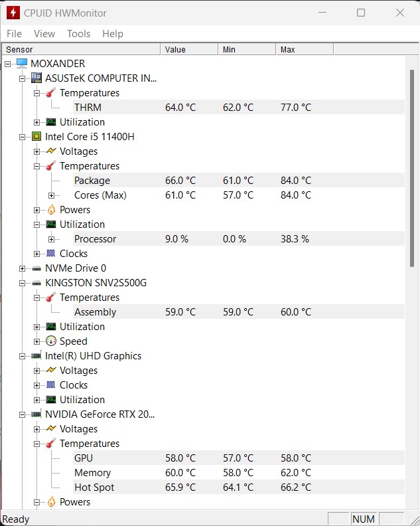Image resolution: width=420 pixels, height=526 pixels.
Task: Click thermometer icon under Intel Core i5 Temperatures
Action: pyautogui.click(x=51, y=166)
